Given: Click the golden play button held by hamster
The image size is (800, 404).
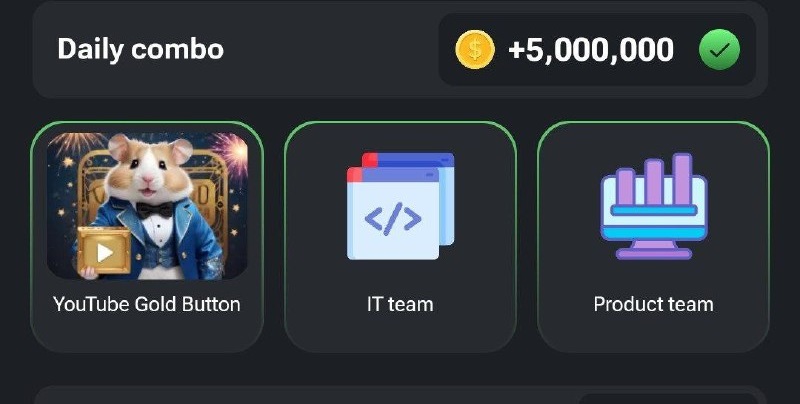Looking at the screenshot, I should (x=104, y=251).
